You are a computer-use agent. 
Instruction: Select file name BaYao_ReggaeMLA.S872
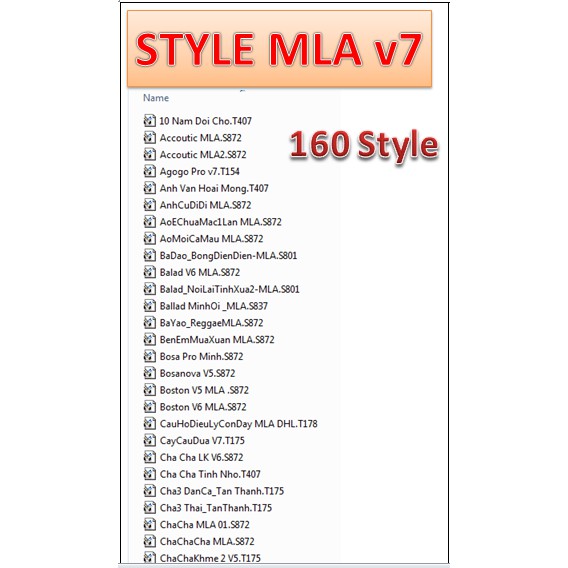point(212,323)
